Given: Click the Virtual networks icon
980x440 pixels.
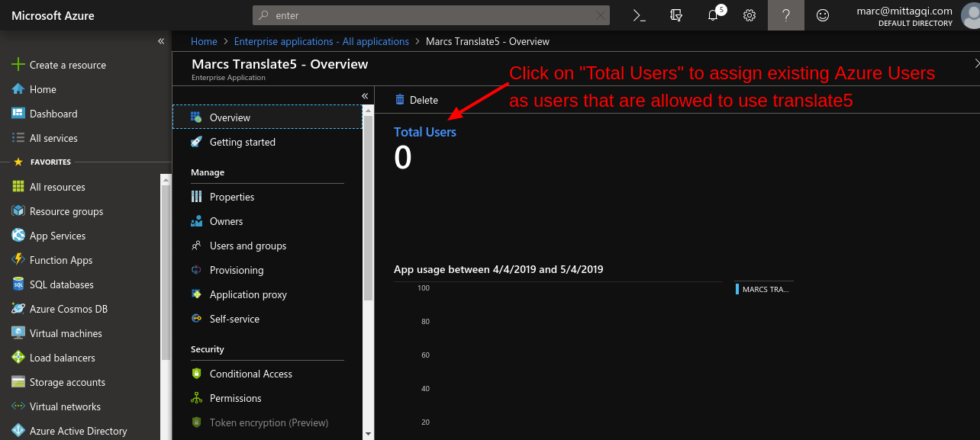Looking at the screenshot, I should tap(18, 406).
